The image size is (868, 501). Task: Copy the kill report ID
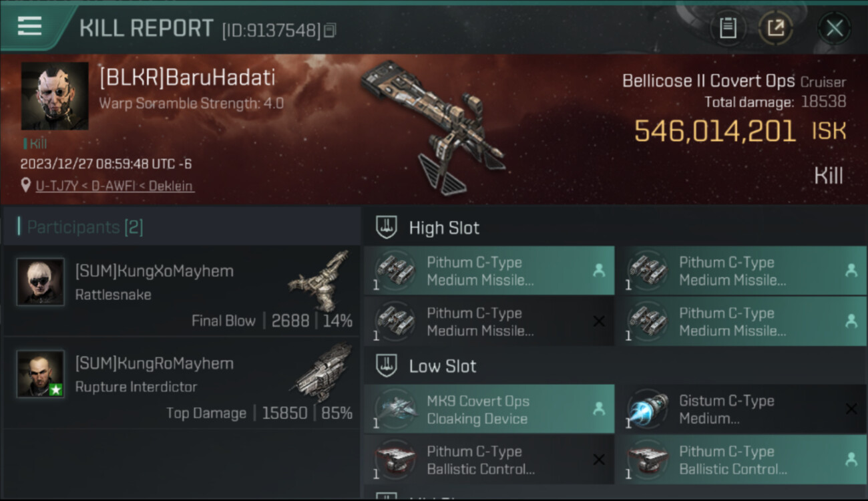pos(330,31)
